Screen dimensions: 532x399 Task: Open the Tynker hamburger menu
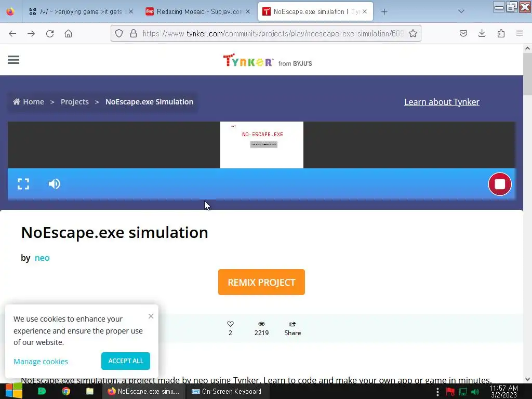(x=14, y=60)
